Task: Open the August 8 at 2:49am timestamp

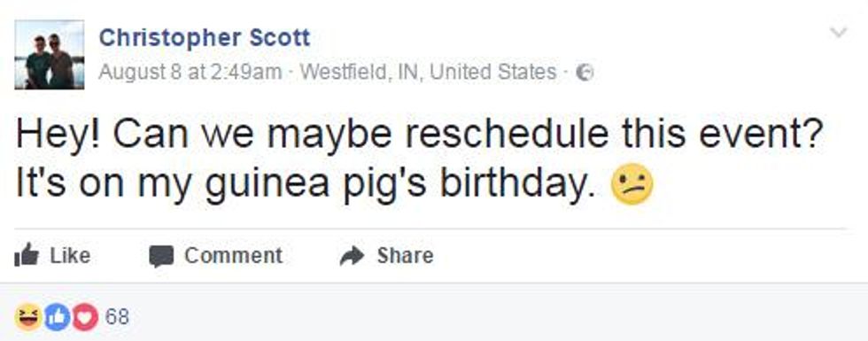Action: pos(190,72)
